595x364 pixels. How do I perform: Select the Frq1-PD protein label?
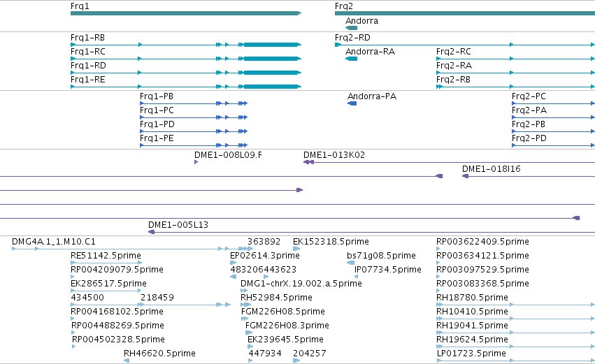click(157, 124)
